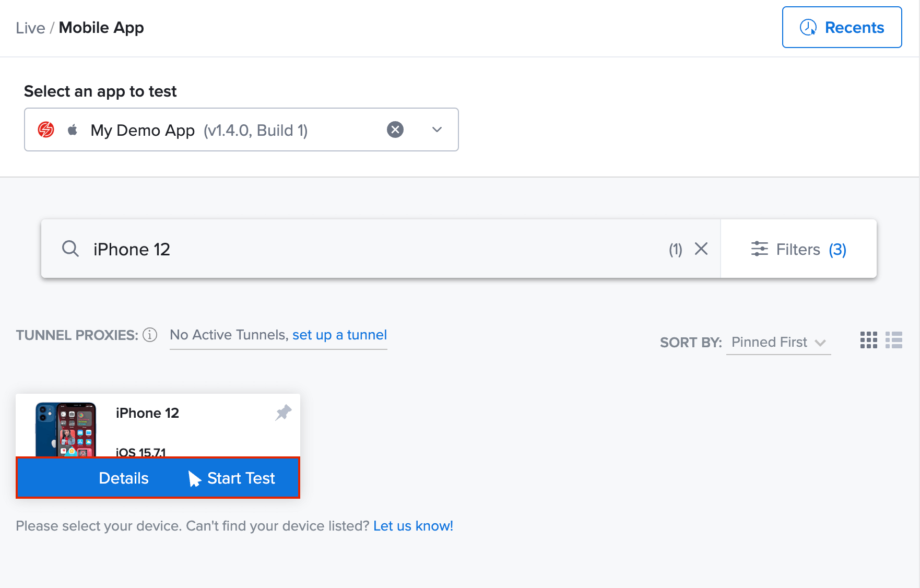Click the red app logo in the selector

click(x=46, y=130)
